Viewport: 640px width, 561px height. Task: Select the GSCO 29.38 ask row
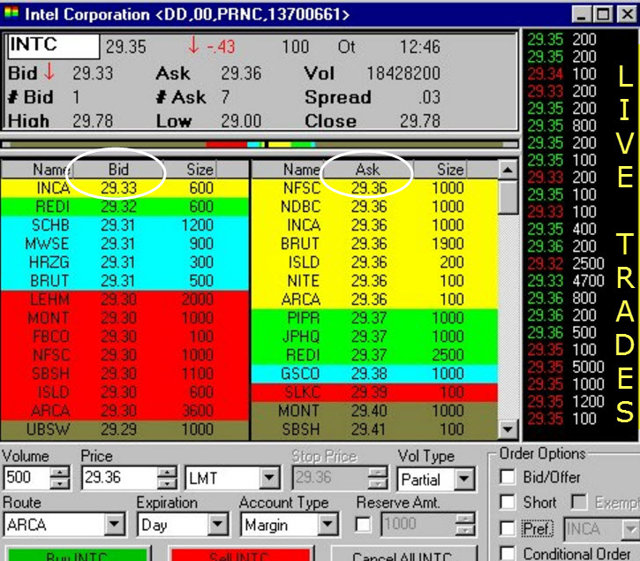pyautogui.click(x=374, y=374)
